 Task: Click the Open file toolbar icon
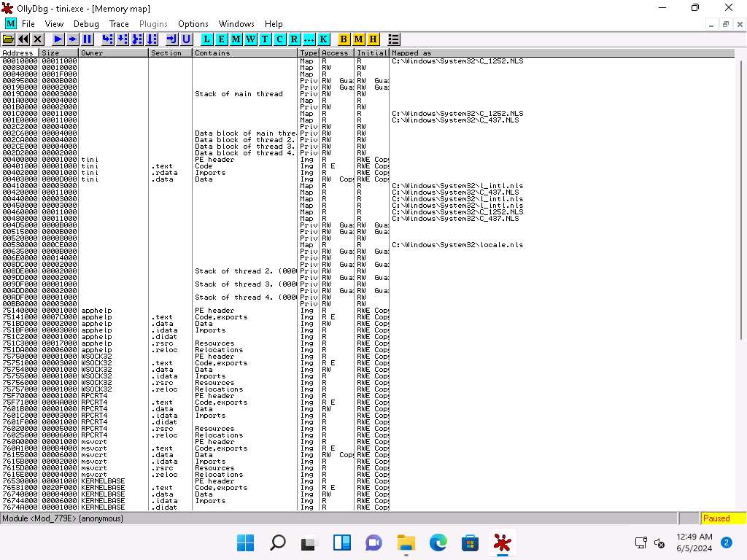coord(9,39)
